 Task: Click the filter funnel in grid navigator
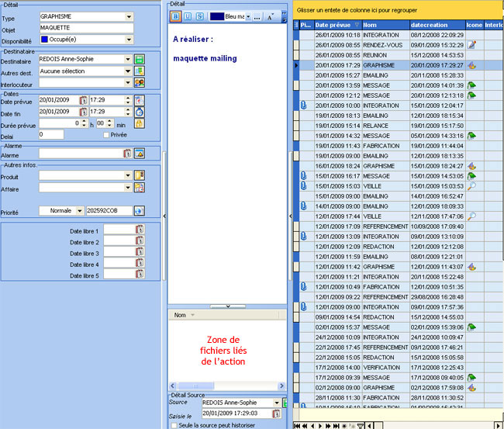[361, 426]
